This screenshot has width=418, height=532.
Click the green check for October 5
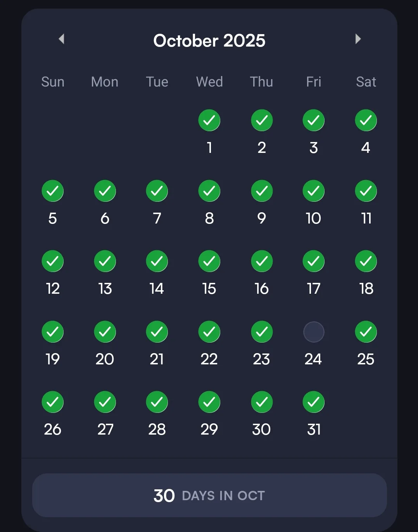click(53, 191)
